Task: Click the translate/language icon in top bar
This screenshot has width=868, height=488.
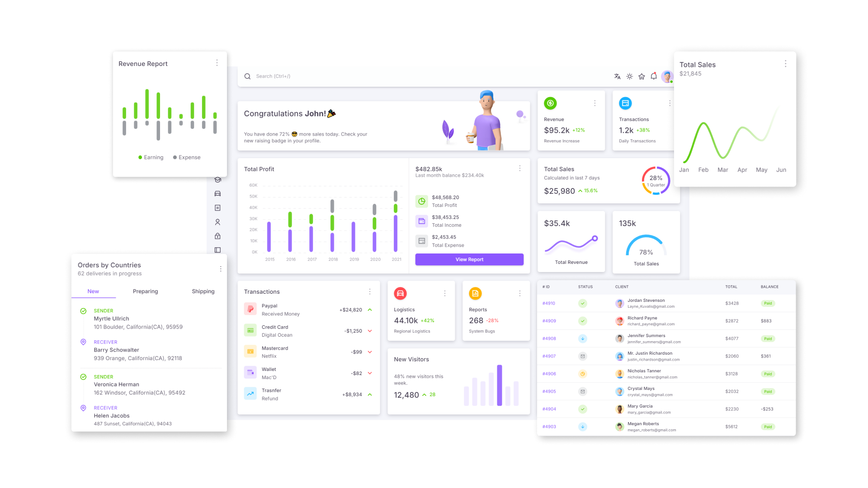Action: pos(618,76)
